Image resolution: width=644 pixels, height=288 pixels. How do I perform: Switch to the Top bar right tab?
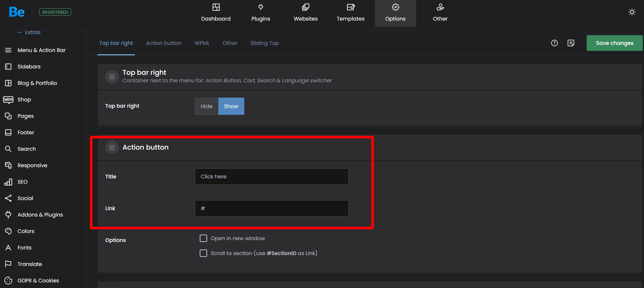point(116,43)
